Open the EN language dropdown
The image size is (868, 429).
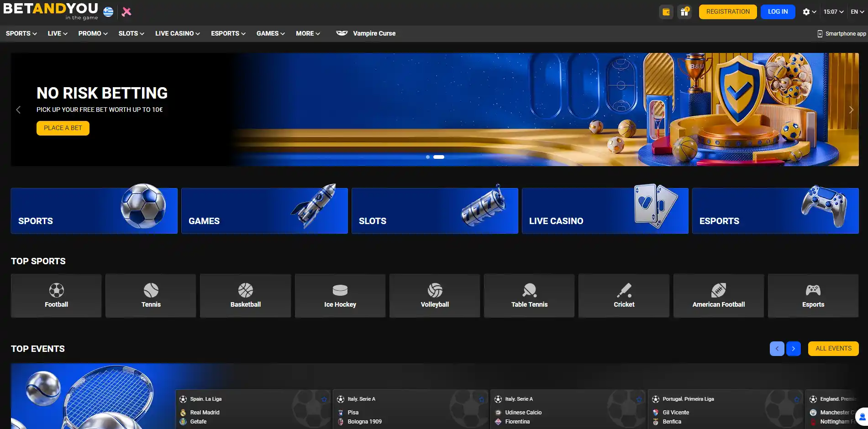click(x=857, y=12)
